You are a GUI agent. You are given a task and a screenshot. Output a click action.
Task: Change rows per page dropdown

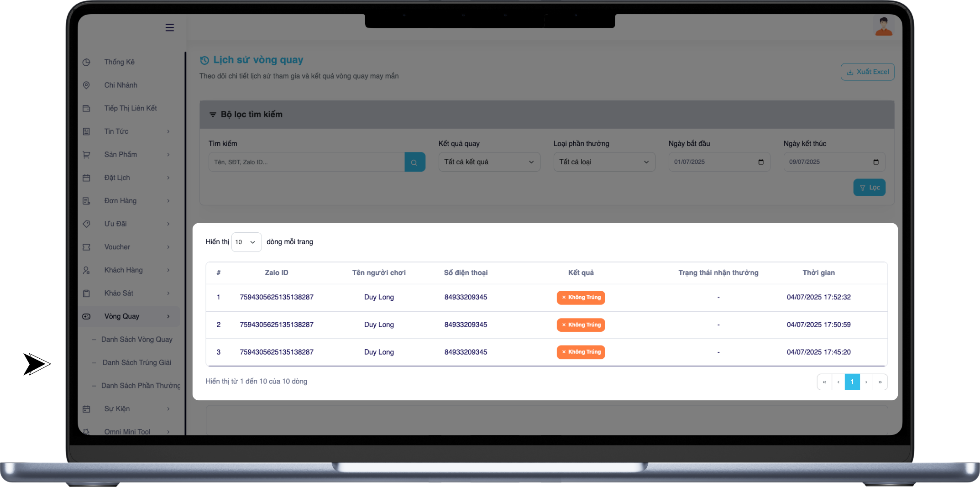click(x=246, y=242)
